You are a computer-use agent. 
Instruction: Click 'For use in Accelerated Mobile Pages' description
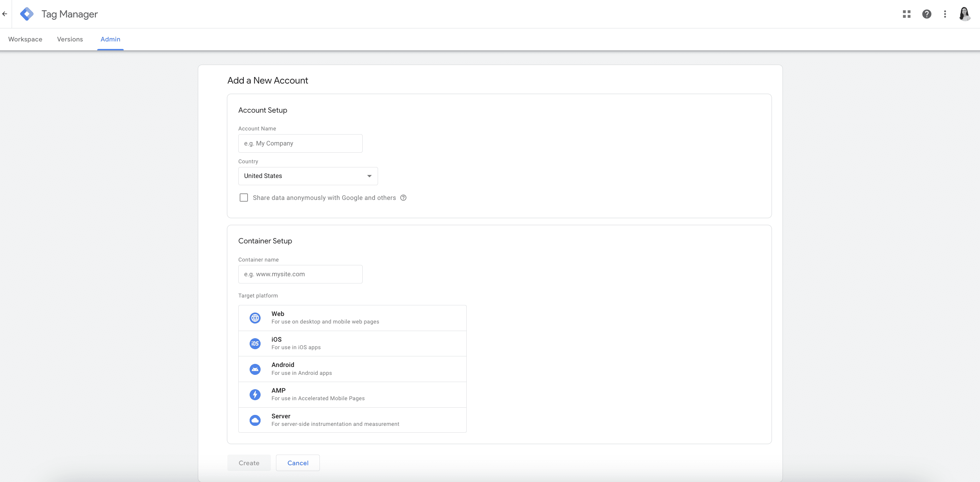[x=318, y=398]
